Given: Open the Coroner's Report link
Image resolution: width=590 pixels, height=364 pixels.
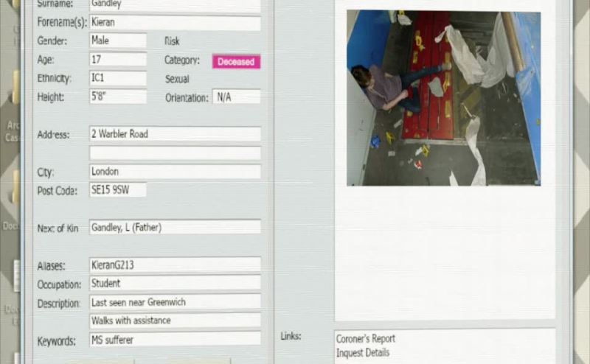Looking at the screenshot, I should click(366, 339).
